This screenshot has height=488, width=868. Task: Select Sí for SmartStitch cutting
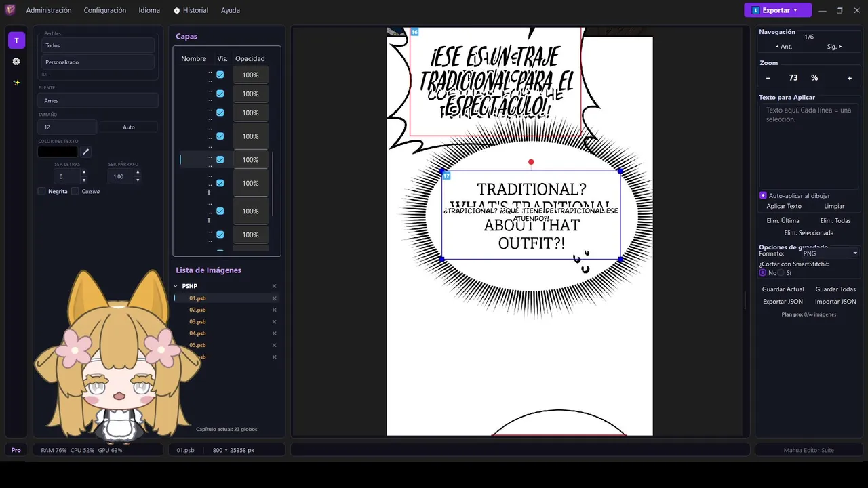781,272
